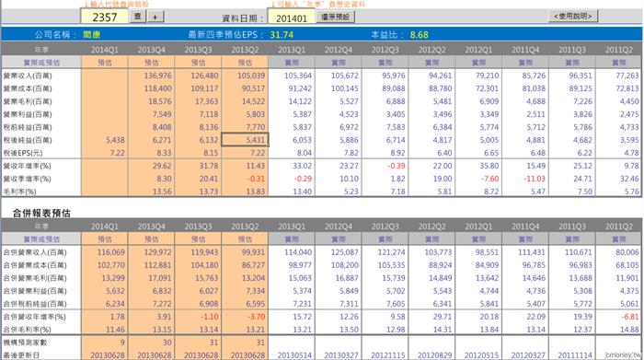Select the red value -3.70
Image resolution: width=644 pixels, height=360 pixels.
[257, 317]
